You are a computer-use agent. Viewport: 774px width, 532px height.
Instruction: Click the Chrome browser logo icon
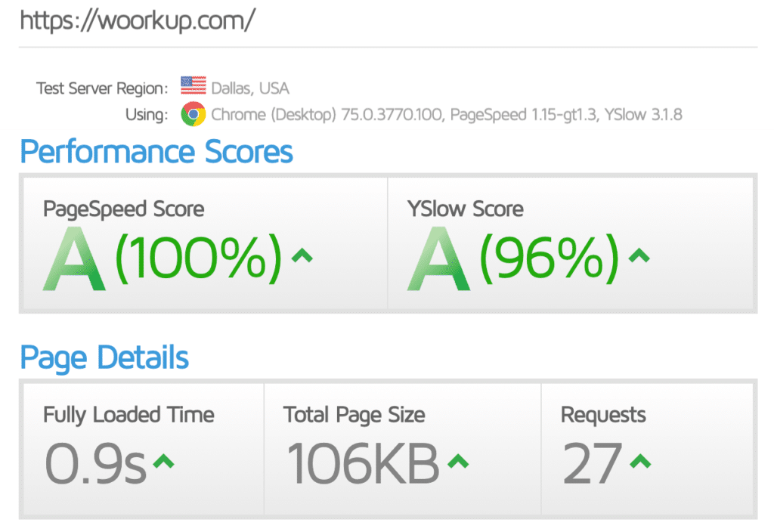(193, 114)
